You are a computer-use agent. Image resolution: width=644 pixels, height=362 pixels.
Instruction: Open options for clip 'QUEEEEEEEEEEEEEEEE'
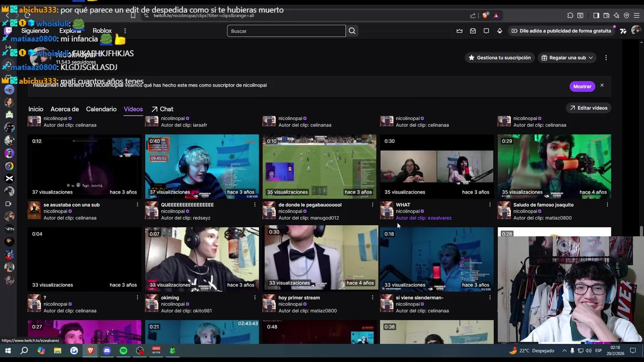(255, 205)
